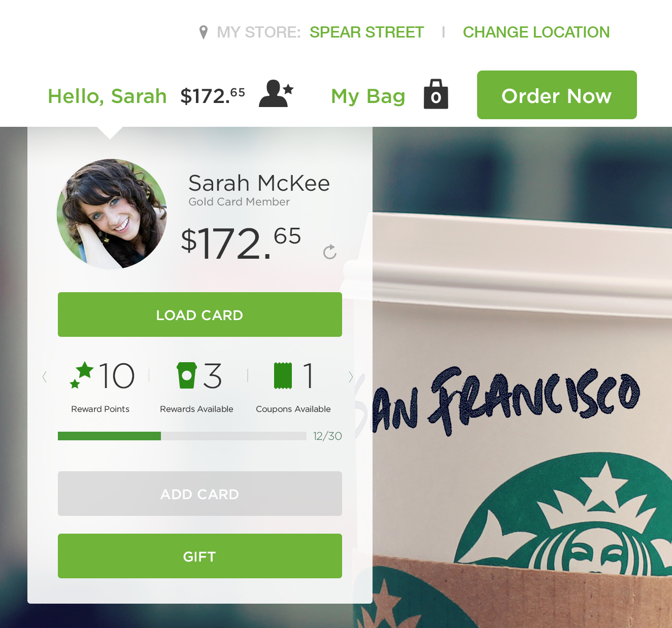
Task: Show previous stats with left chevron
Action: click(x=45, y=376)
